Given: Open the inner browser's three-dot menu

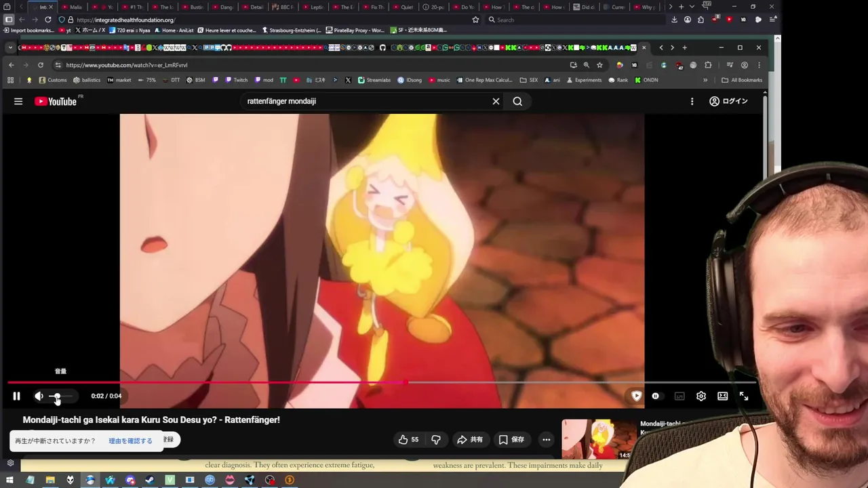Looking at the screenshot, I should 759,65.
